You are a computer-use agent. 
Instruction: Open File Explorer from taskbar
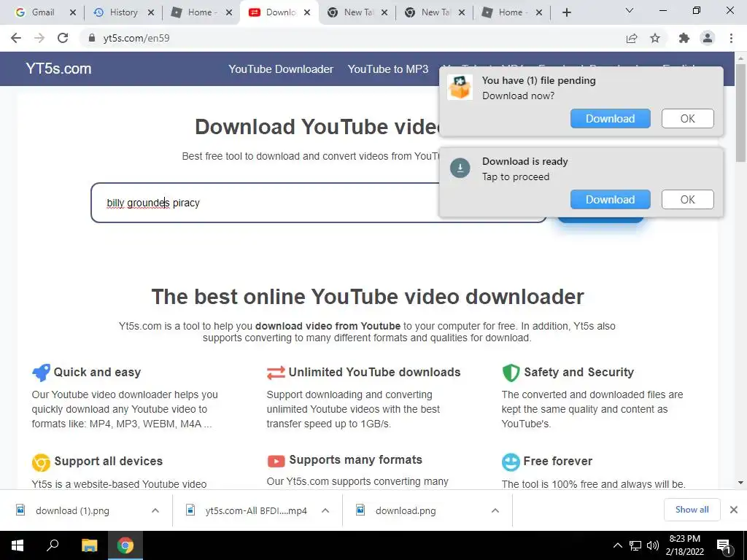pos(89,545)
